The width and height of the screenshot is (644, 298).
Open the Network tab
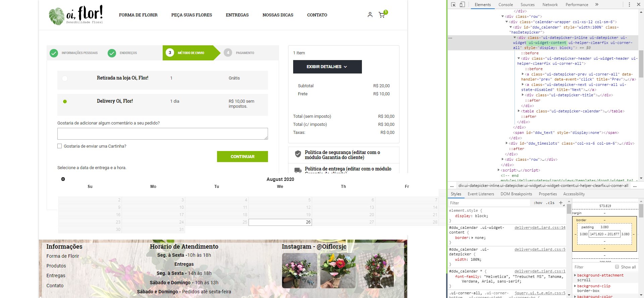pos(550,5)
